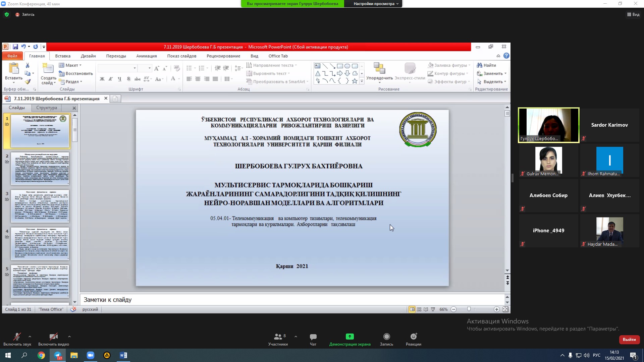644x362 pixels.
Task: Select the oval shape in gallery
Action: pos(347,66)
